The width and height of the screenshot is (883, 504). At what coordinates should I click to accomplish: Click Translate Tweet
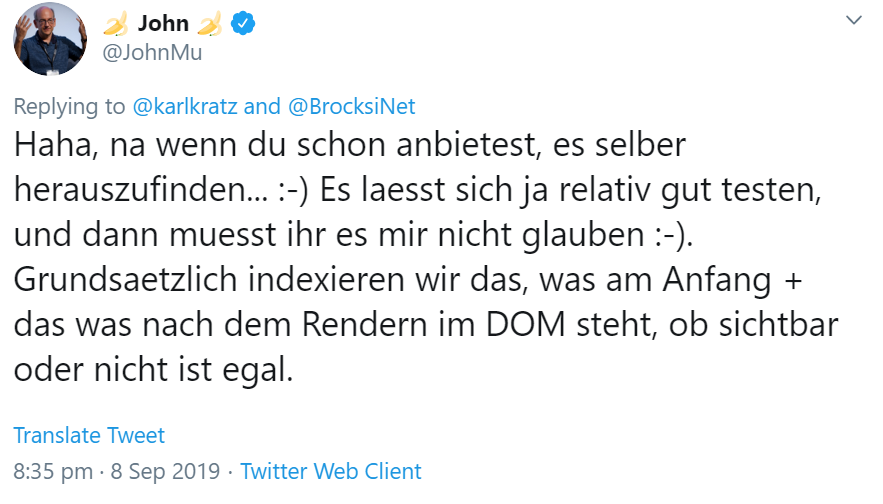(x=89, y=435)
